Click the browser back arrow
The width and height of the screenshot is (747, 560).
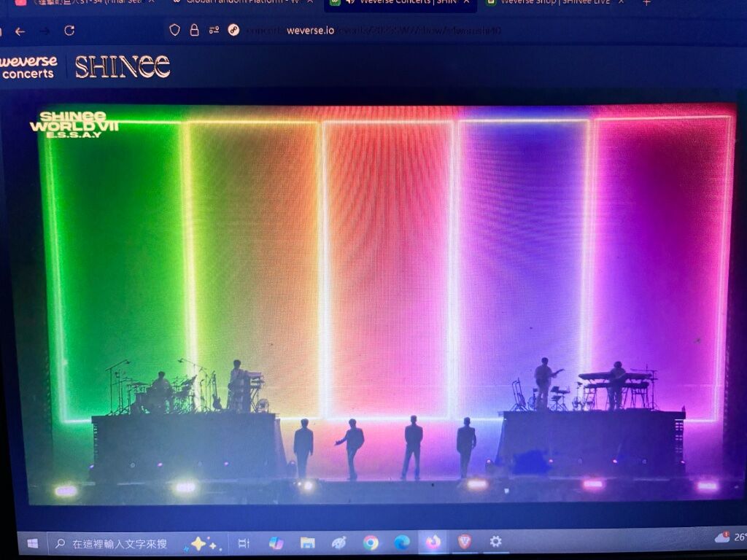[20, 31]
